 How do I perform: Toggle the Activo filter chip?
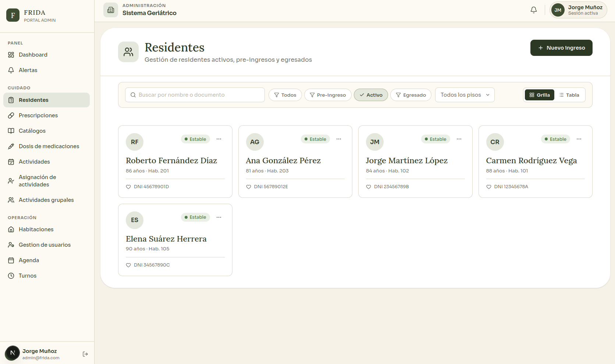(x=371, y=95)
